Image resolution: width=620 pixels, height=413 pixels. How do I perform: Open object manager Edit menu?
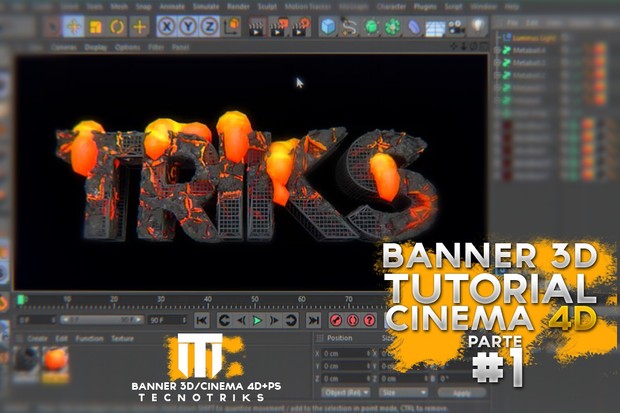click(x=532, y=23)
